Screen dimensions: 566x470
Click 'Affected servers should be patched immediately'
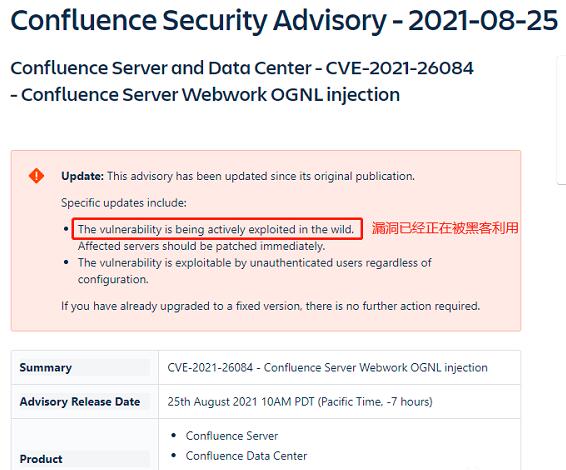pyautogui.click(x=201, y=246)
